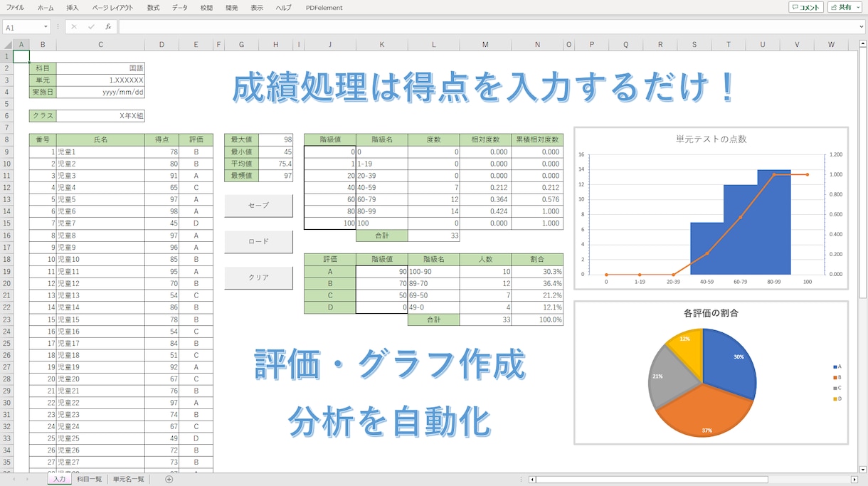The width and height of the screenshot is (868, 486).
Task: Open the 共有 button dropdown arrow
Action: 857,7
